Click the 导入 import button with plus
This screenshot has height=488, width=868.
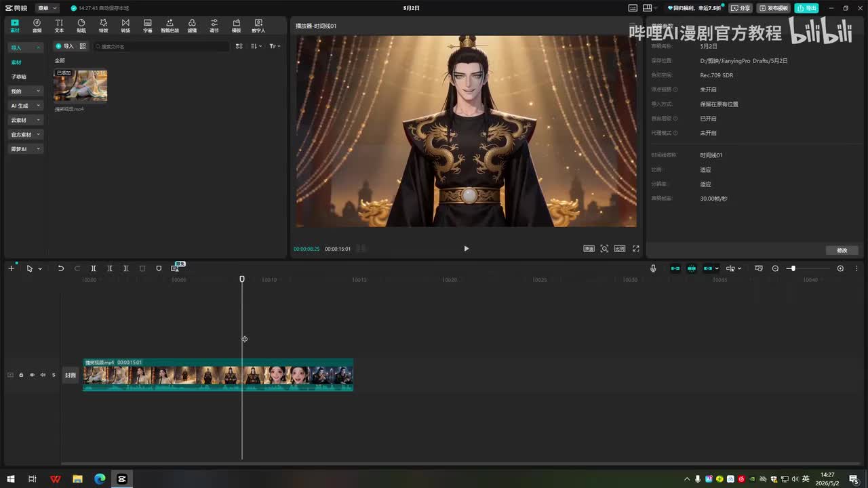click(64, 46)
